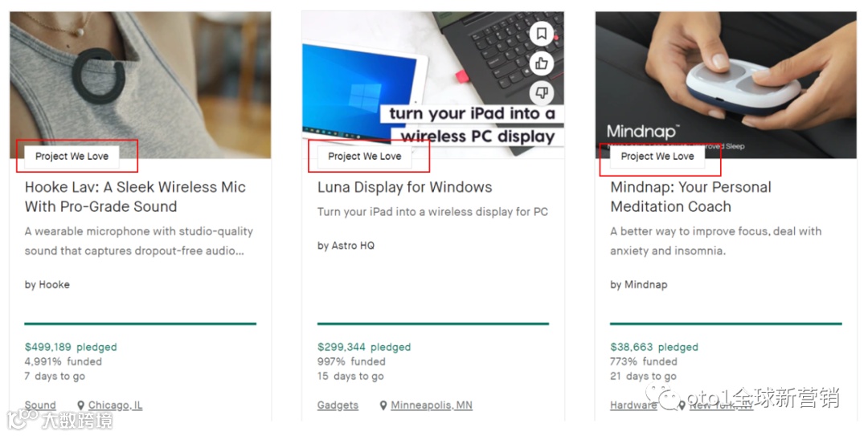Screen dimensions: 868x436
Task: Click Project We Love badge on Mindnap
Action: [x=657, y=157]
